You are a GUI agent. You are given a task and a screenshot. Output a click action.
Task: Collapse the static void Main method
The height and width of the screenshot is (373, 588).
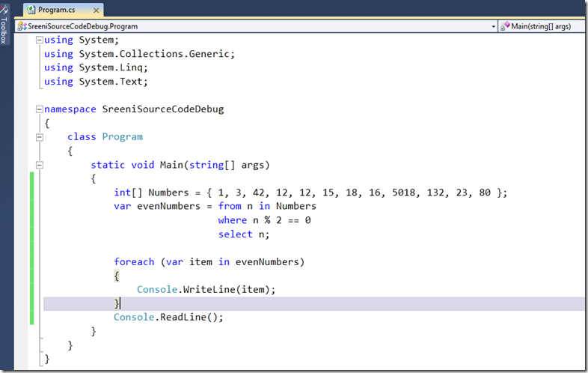click(x=40, y=165)
